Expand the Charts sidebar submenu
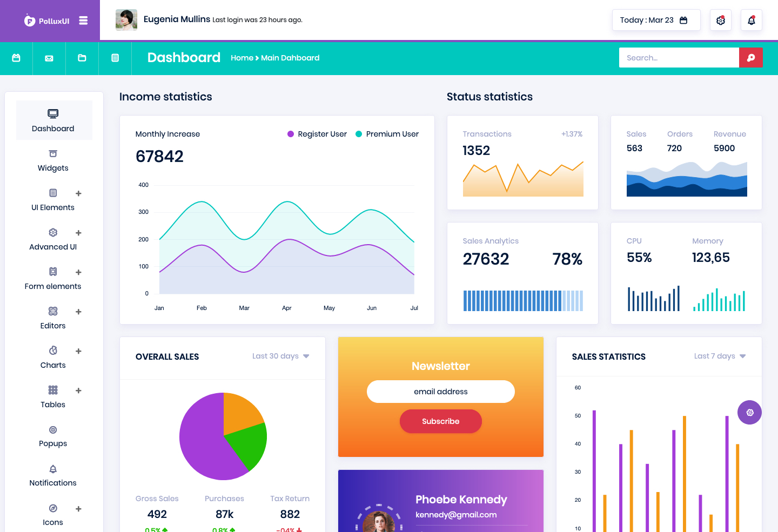The height and width of the screenshot is (532, 778). (78, 351)
